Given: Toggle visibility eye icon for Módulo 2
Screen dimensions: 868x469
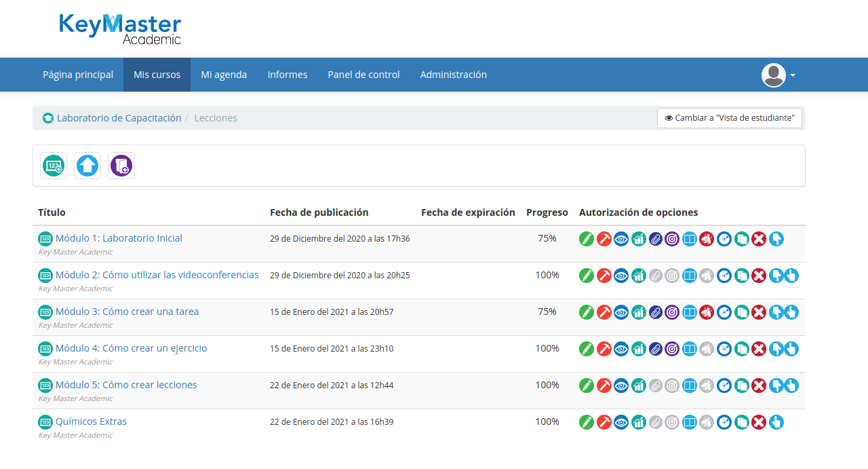Looking at the screenshot, I should pyautogui.click(x=621, y=276).
